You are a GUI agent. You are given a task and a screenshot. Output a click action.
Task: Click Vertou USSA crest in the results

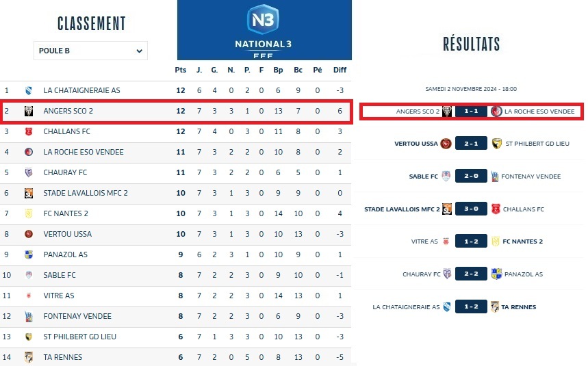click(446, 143)
